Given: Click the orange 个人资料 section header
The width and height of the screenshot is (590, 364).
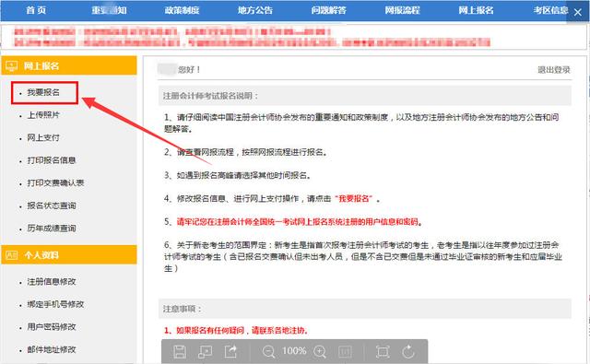Looking at the screenshot, I should tap(69, 255).
